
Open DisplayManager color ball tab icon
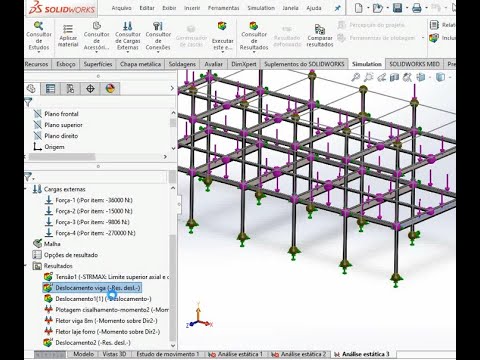(110, 89)
